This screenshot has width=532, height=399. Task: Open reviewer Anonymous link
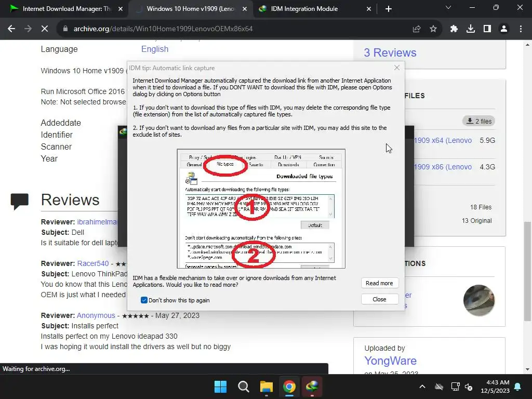pyautogui.click(x=96, y=315)
